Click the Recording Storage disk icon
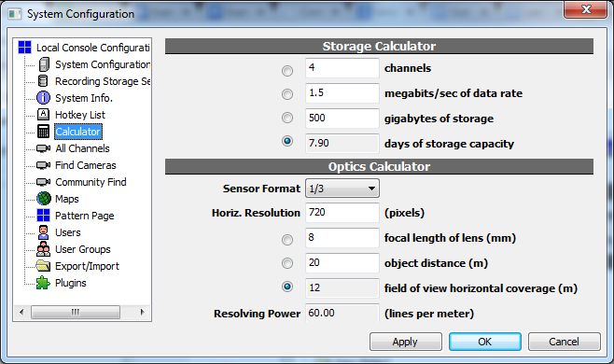Screen dimensions: 614x364 43,81
